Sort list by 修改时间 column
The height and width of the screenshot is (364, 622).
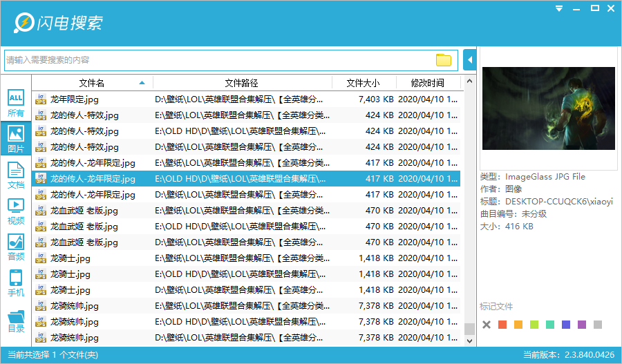point(427,83)
